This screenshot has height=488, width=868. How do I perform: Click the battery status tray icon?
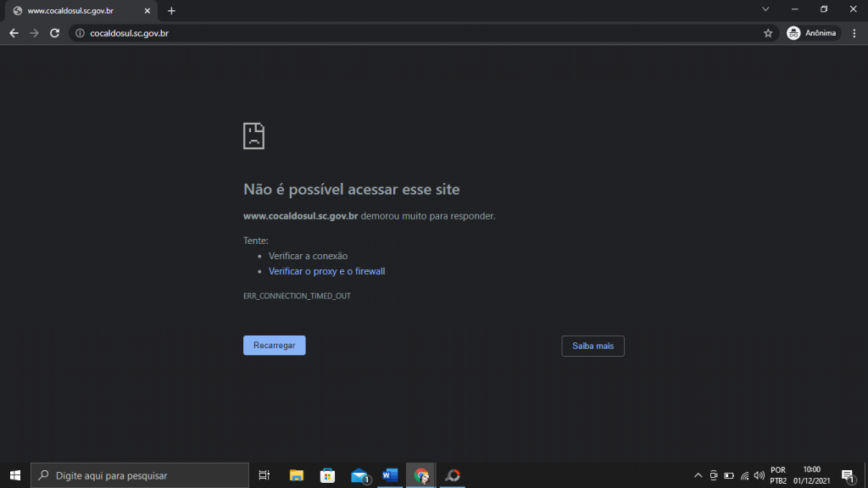[729, 475]
